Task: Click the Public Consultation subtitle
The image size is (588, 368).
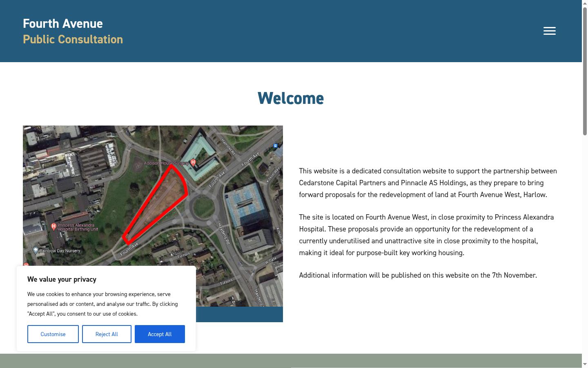Action: click(73, 39)
